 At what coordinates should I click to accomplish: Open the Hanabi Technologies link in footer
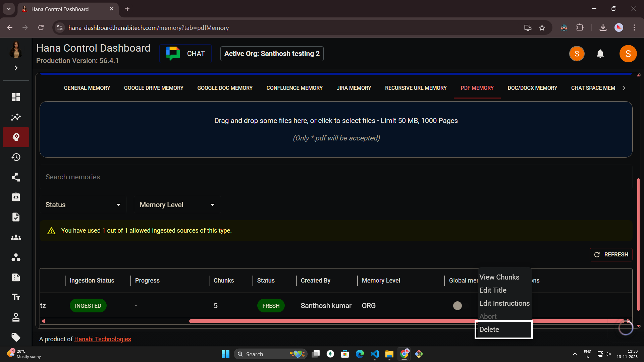click(102, 339)
